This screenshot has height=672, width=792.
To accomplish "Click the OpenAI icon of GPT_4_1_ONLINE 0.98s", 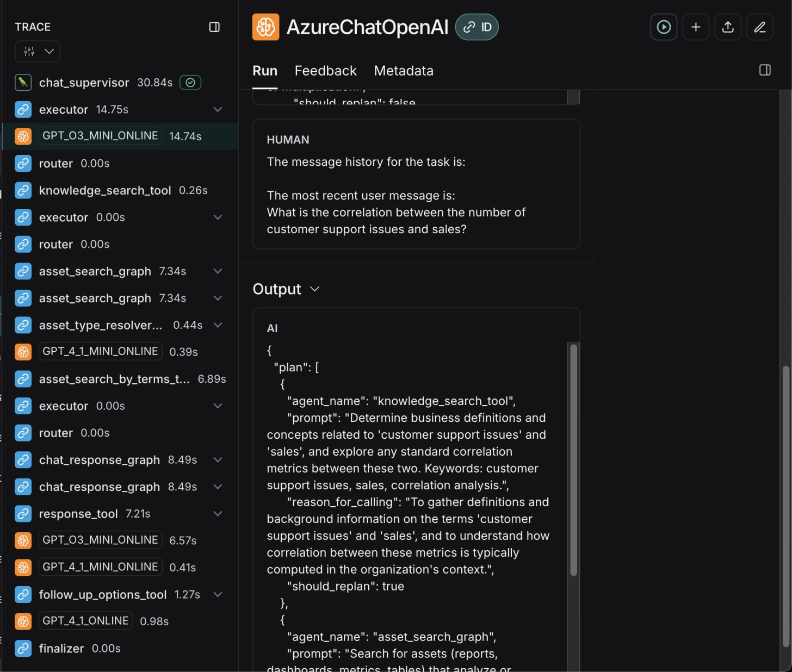I will coord(23,621).
